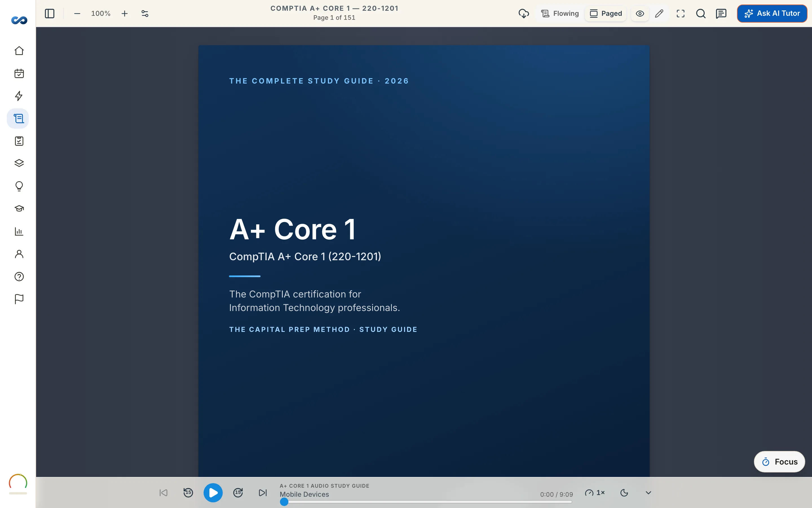Click the 0:00 / 9:09 time readout

pyautogui.click(x=556, y=494)
